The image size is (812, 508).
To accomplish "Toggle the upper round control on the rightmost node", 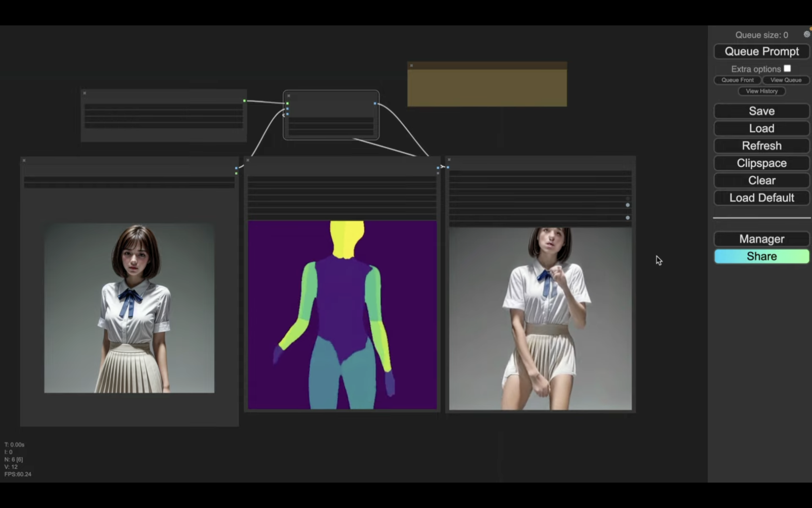I will coord(628,205).
